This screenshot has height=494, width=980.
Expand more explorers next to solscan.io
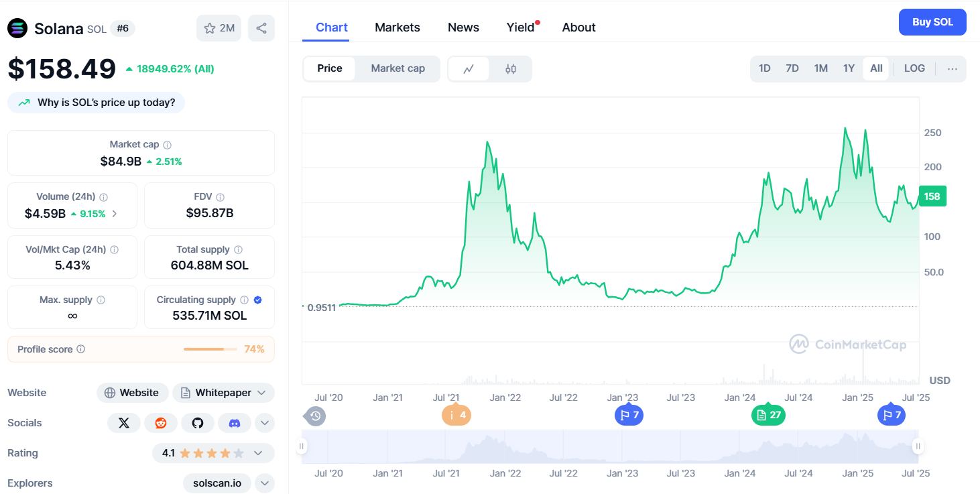pos(265,483)
